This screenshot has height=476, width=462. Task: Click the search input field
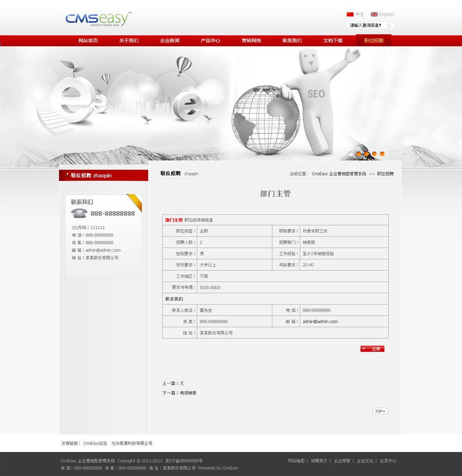[x=366, y=25]
